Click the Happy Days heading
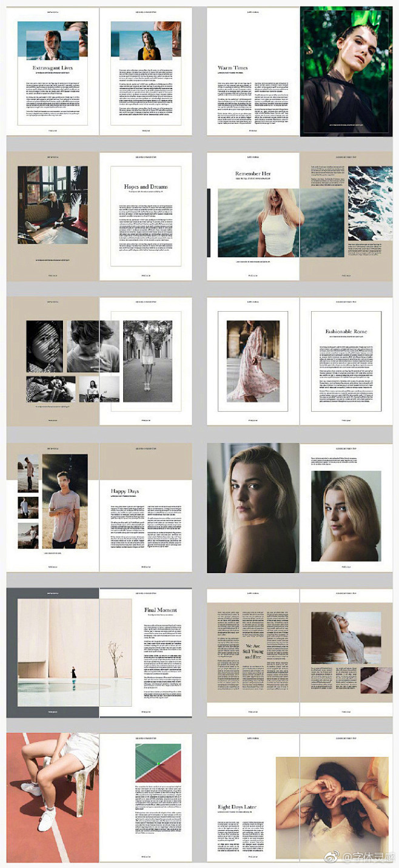This screenshot has height=868, width=399. (124, 491)
